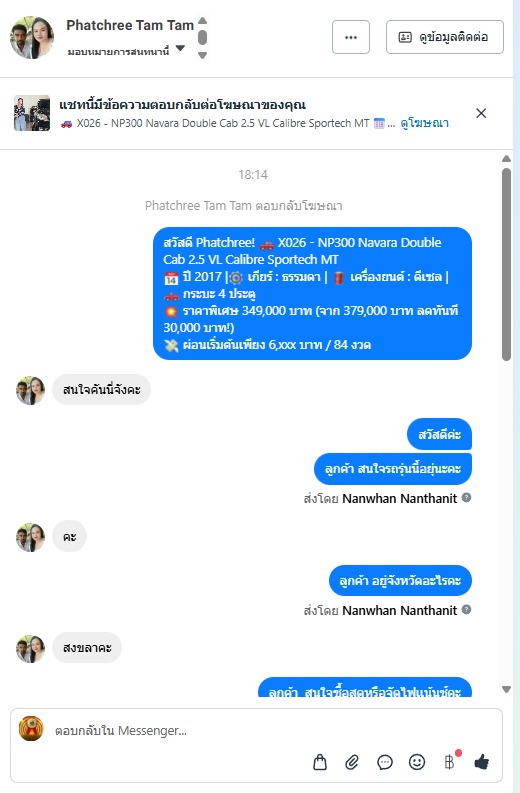Attach a file with the paperclip icon
The width and height of the screenshot is (520, 793).
(x=352, y=762)
